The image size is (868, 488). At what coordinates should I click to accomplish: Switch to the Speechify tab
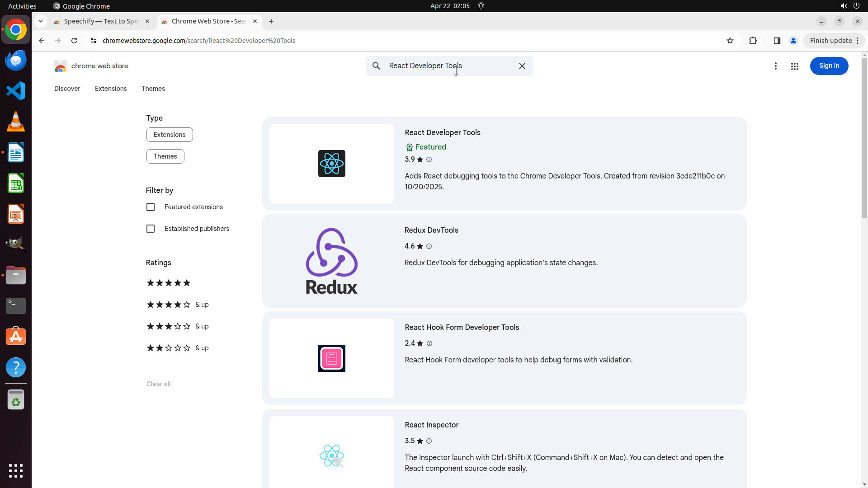tap(101, 21)
